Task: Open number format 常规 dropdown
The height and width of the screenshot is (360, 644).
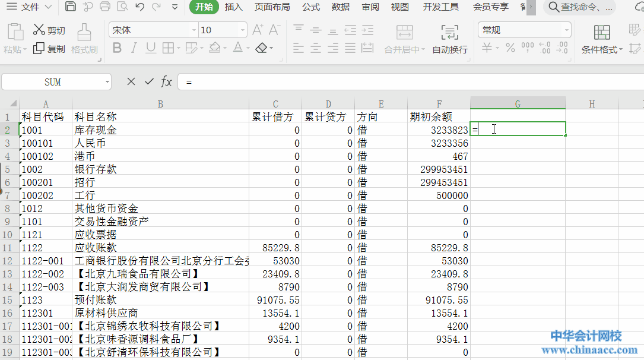Action: pos(567,30)
